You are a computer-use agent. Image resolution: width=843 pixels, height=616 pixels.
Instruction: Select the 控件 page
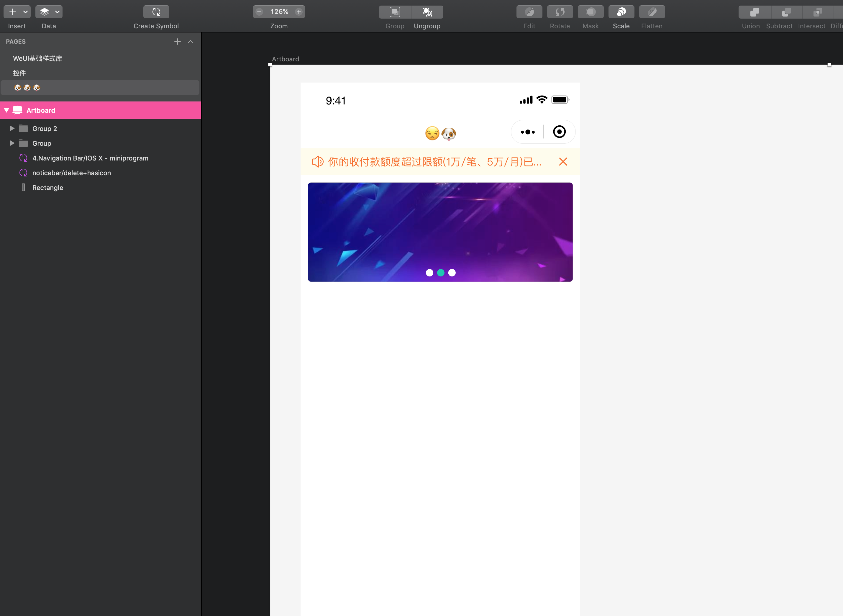pos(19,73)
